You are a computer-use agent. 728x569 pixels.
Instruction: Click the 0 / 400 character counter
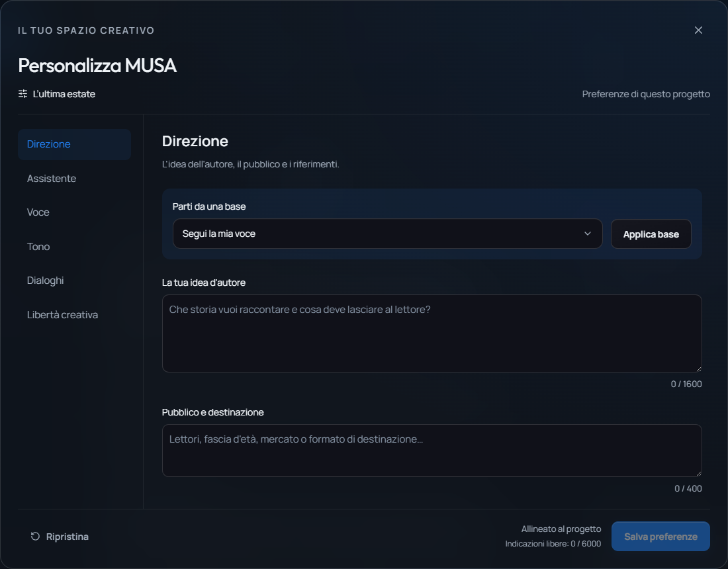tap(688, 488)
